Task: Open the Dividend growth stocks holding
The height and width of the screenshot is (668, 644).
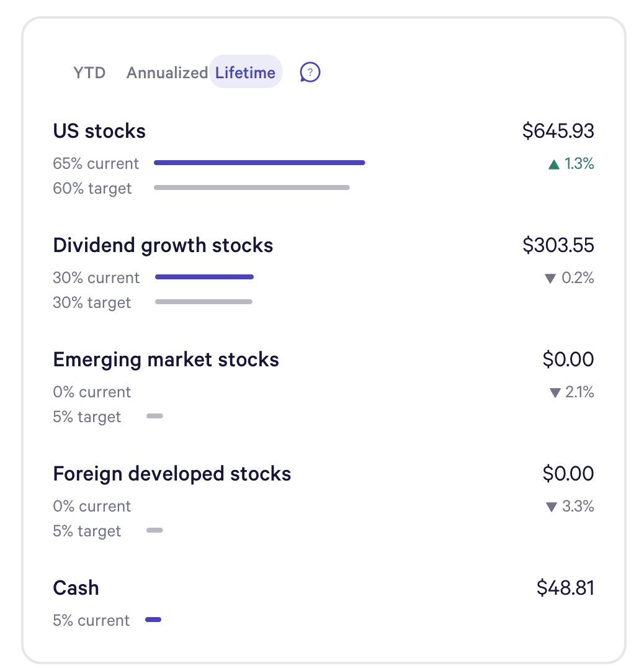Action: [x=163, y=245]
